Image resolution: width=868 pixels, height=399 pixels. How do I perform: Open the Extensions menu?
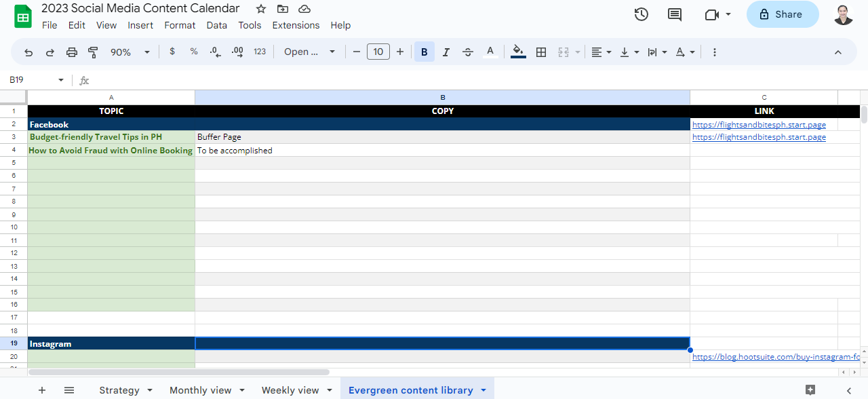pyautogui.click(x=296, y=25)
